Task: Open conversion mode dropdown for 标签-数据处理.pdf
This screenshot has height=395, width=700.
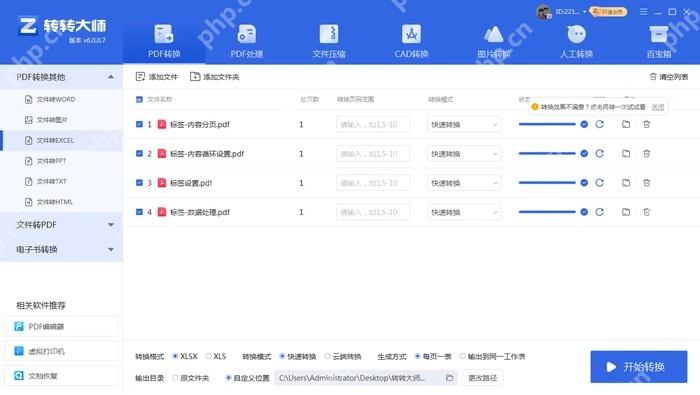Action: click(x=464, y=212)
